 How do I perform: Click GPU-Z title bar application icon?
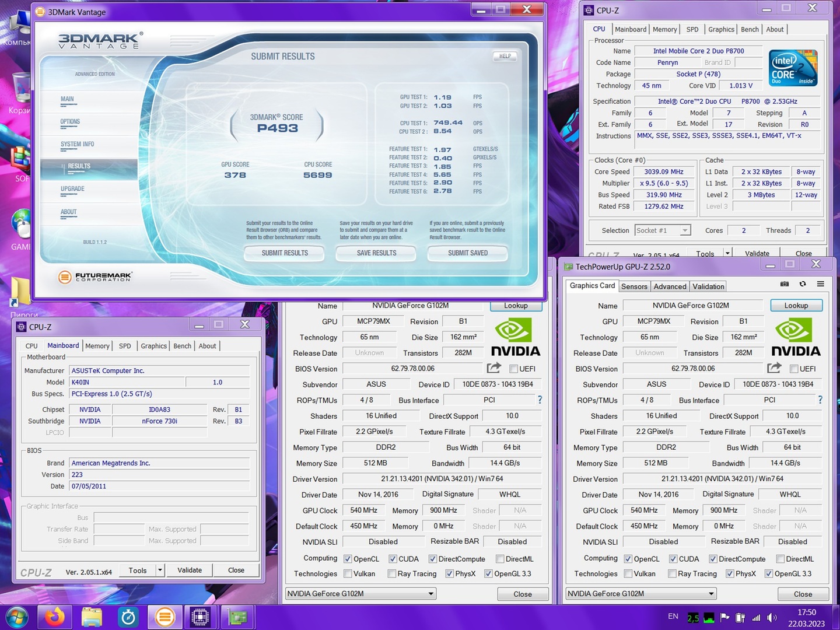[569, 267]
